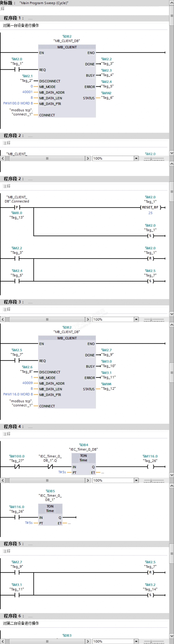
Task: Click the Tag_13 edge memory bit operand
Action: pyautogui.click(x=17, y=217)
